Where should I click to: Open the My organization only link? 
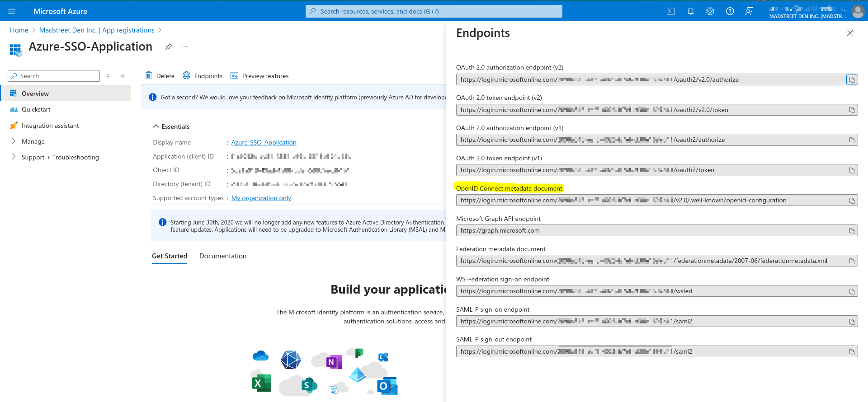[x=261, y=198]
